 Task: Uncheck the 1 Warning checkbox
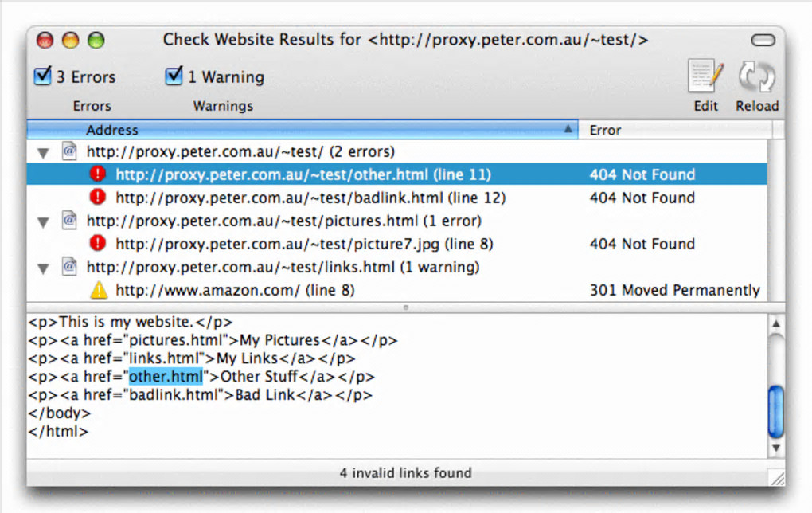pos(174,76)
